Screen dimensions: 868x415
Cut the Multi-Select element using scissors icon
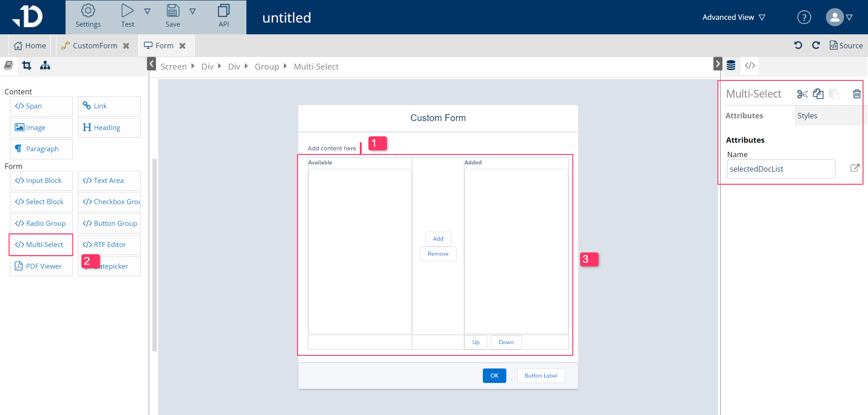point(802,94)
